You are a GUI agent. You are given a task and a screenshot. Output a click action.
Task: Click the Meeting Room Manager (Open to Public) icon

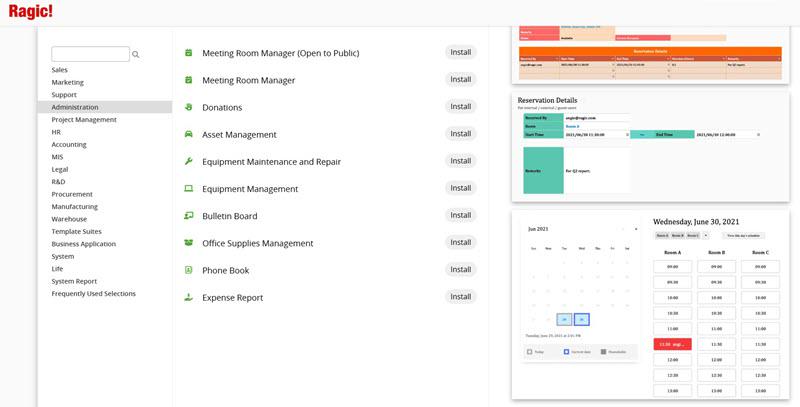[x=188, y=53]
